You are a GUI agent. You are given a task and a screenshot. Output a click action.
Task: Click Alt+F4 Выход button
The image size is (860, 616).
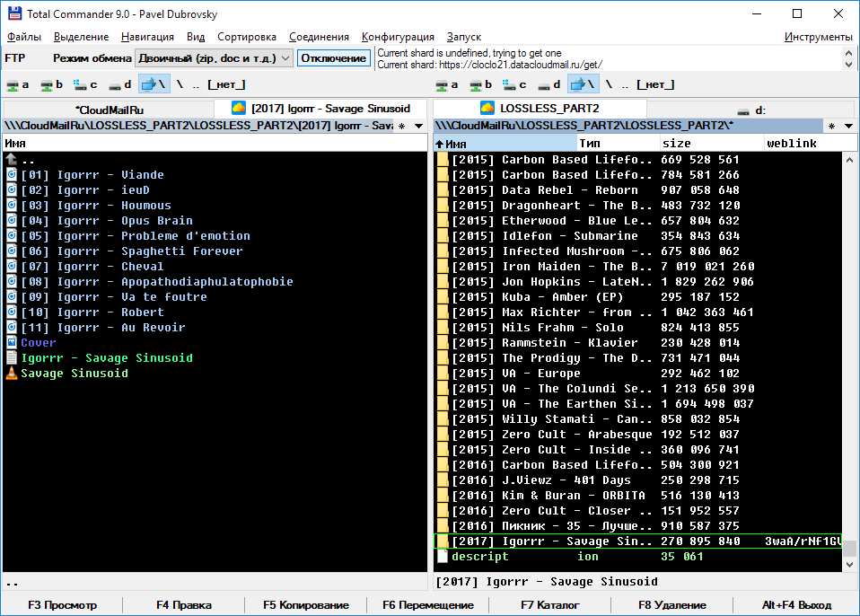[x=796, y=605]
